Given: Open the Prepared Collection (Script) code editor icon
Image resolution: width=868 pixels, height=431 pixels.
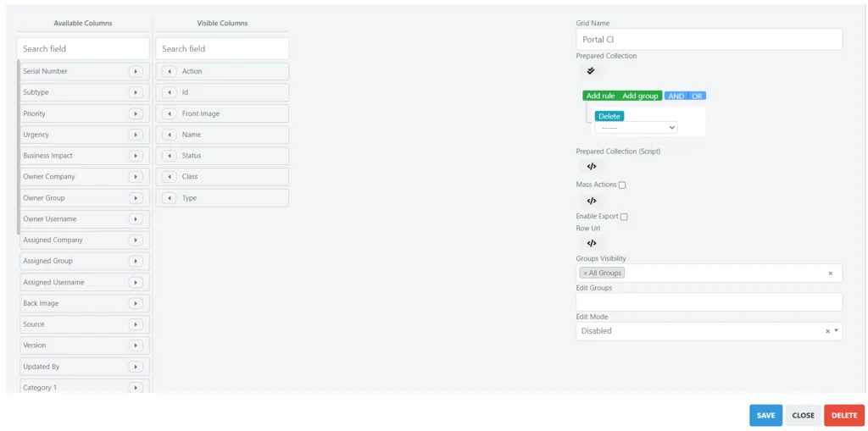Looking at the screenshot, I should tap(592, 167).
